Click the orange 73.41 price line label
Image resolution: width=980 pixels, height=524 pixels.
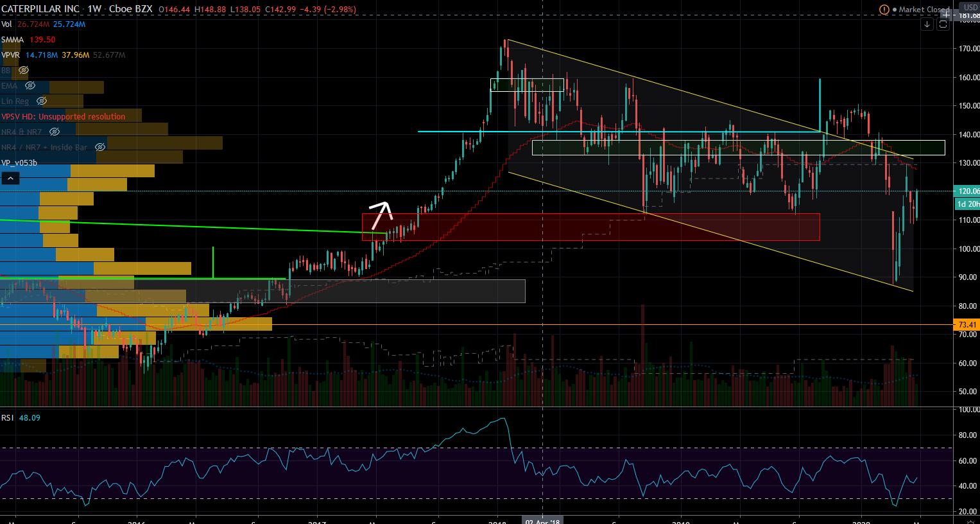pyautogui.click(x=967, y=325)
